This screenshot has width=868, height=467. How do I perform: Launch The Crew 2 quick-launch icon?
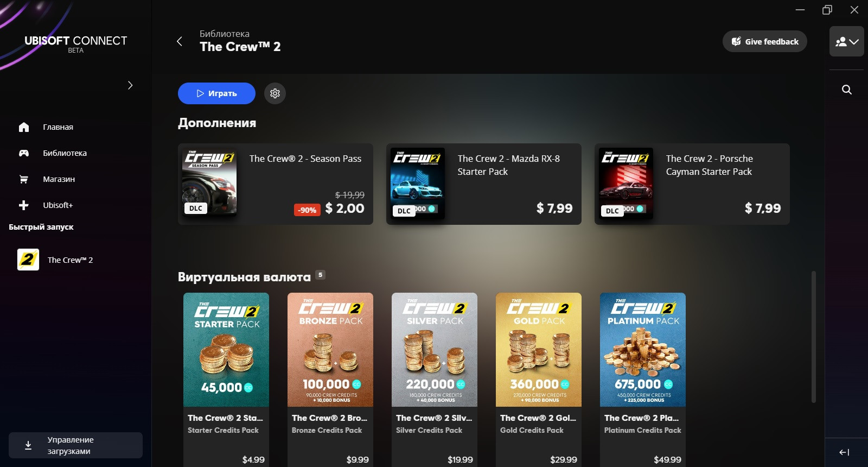tap(28, 260)
